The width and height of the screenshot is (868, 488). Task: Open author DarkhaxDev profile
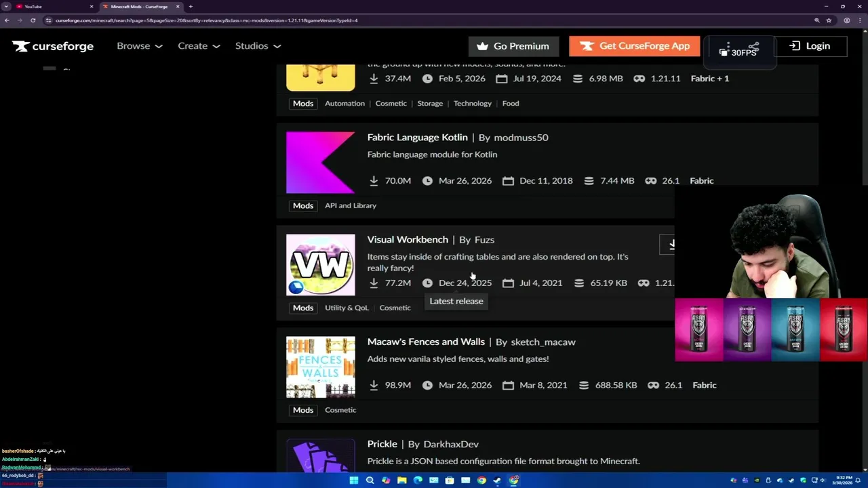(x=451, y=445)
